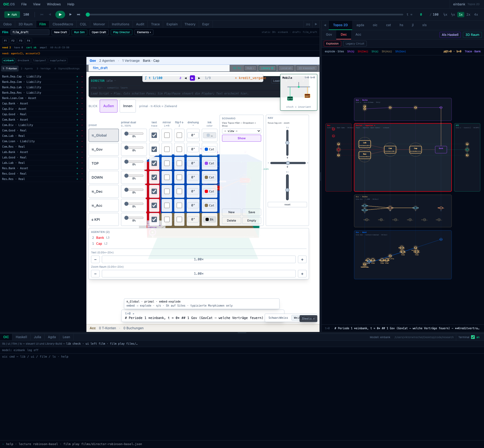The height and width of the screenshot is (448, 484).
Task: Open the scenario view dropdown
Action: point(241,131)
